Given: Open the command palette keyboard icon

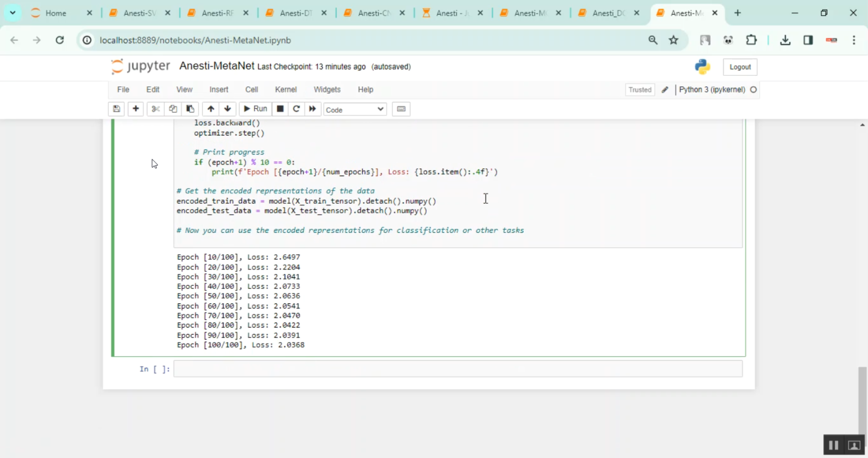Looking at the screenshot, I should 401,109.
